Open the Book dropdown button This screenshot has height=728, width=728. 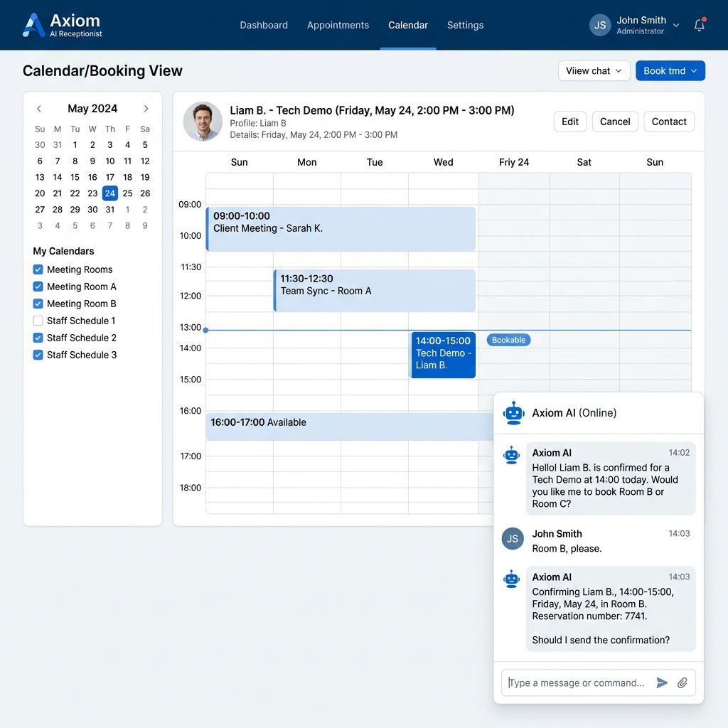coord(670,70)
